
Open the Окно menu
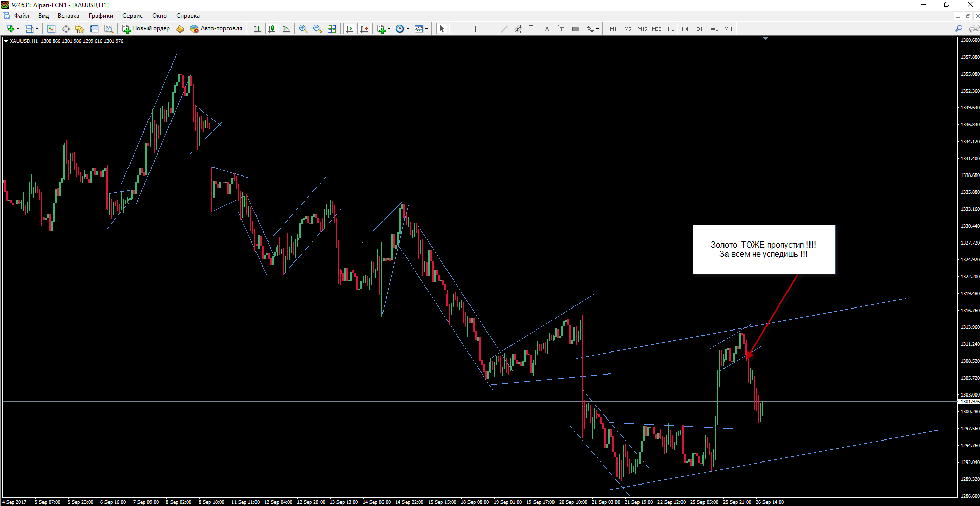(159, 16)
